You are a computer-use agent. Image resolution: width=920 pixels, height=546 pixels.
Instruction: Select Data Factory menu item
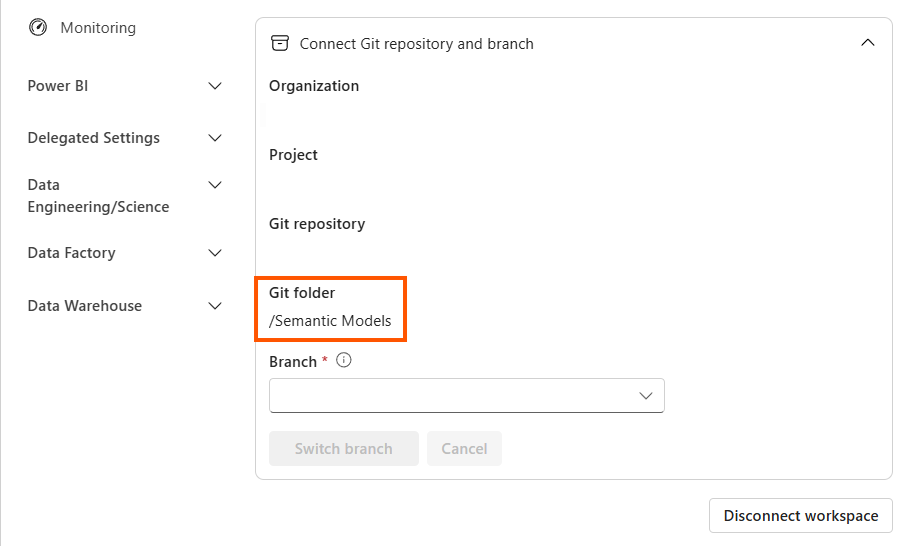tap(72, 253)
